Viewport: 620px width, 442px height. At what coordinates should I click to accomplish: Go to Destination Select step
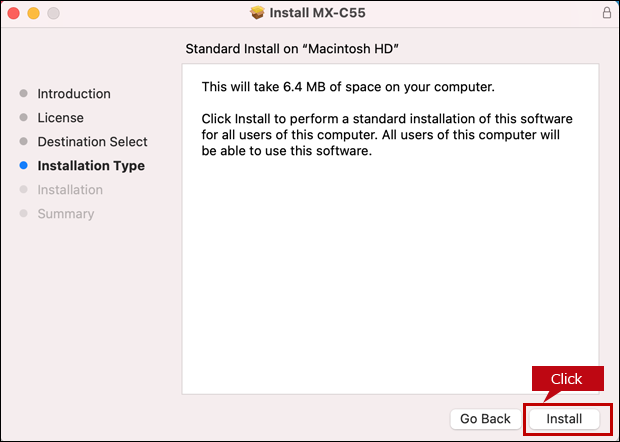pyautogui.click(x=92, y=142)
